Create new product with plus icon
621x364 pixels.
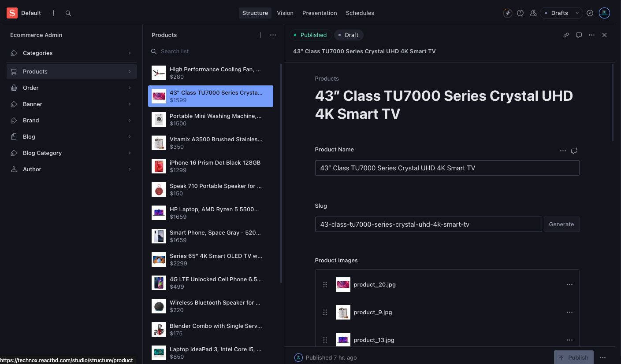tap(260, 35)
